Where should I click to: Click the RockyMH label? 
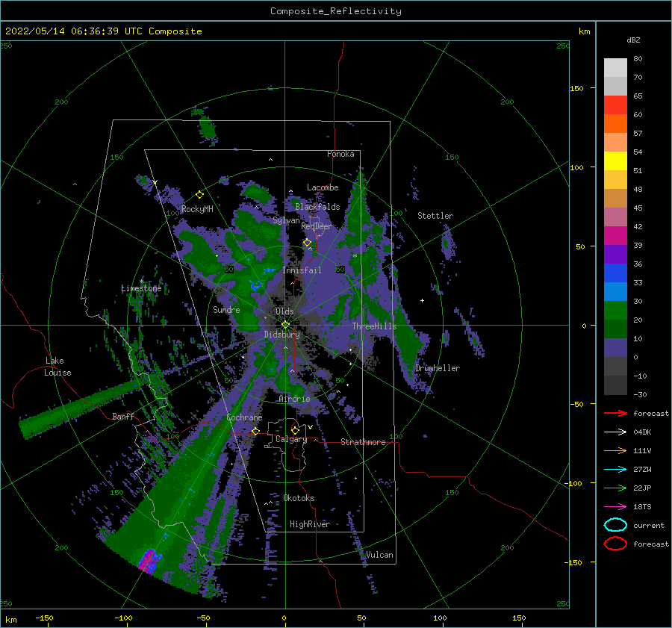pyautogui.click(x=197, y=209)
